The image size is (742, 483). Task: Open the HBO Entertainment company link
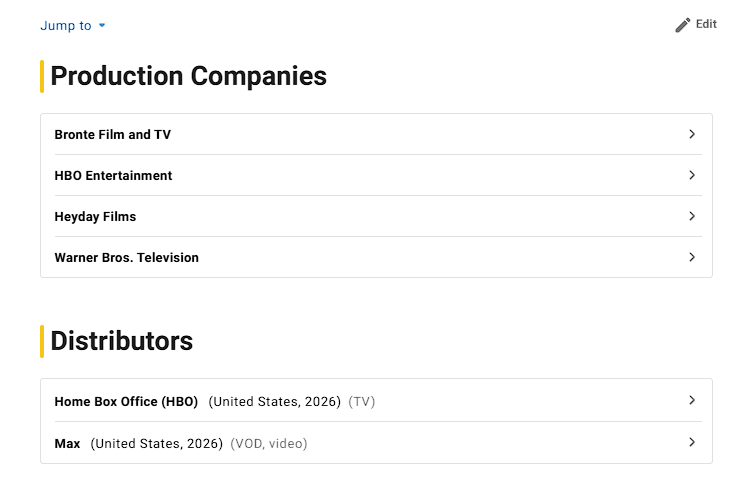(x=113, y=176)
